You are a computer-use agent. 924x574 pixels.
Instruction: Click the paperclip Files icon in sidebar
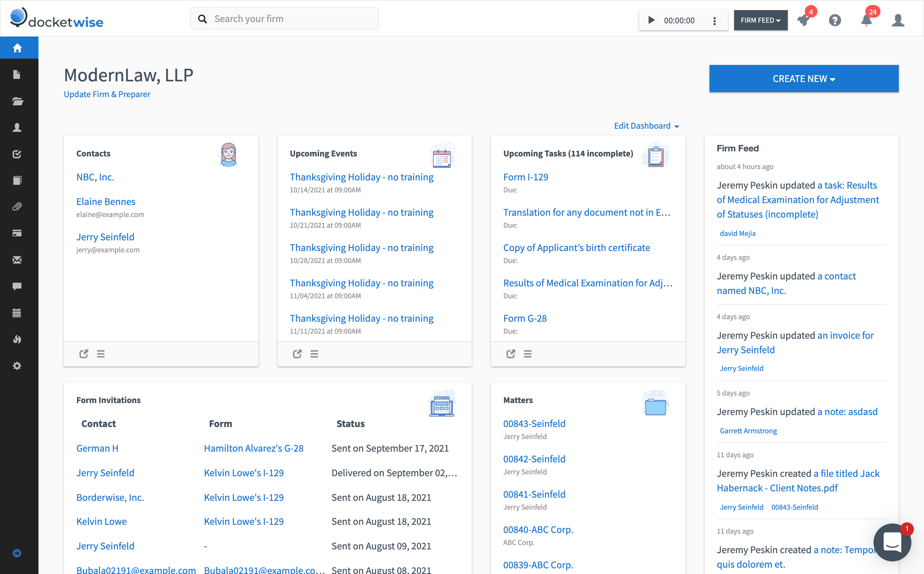tap(17, 207)
